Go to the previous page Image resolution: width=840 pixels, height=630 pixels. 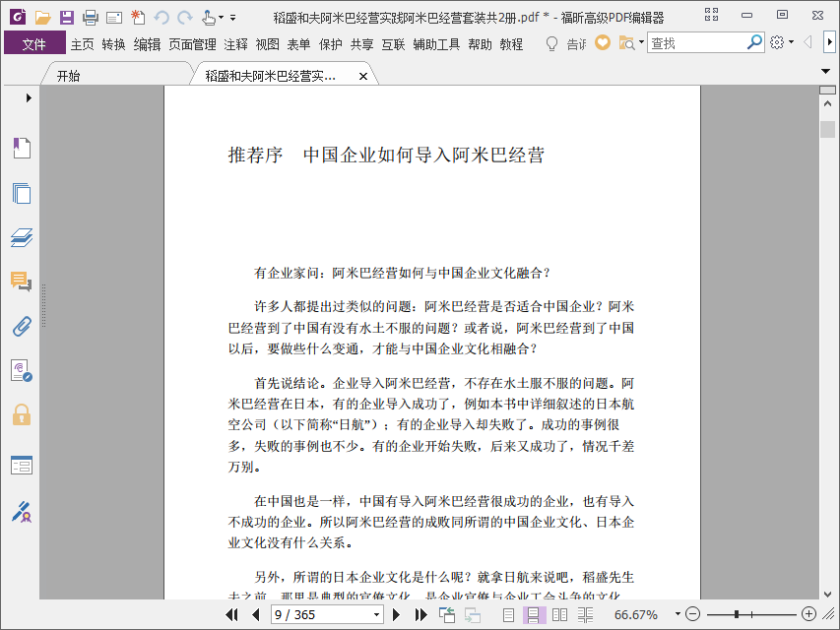(x=255, y=614)
